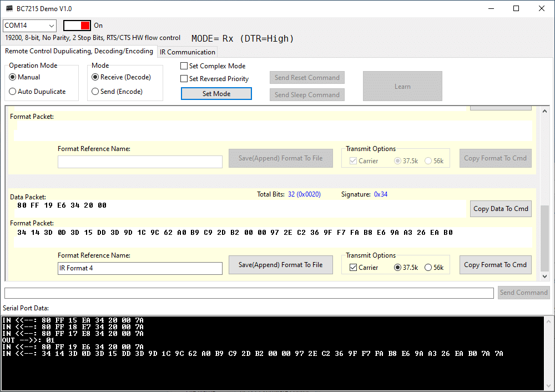555x392 pixels.
Task: Click the IR Format 4 reference name field
Action: (x=140, y=268)
